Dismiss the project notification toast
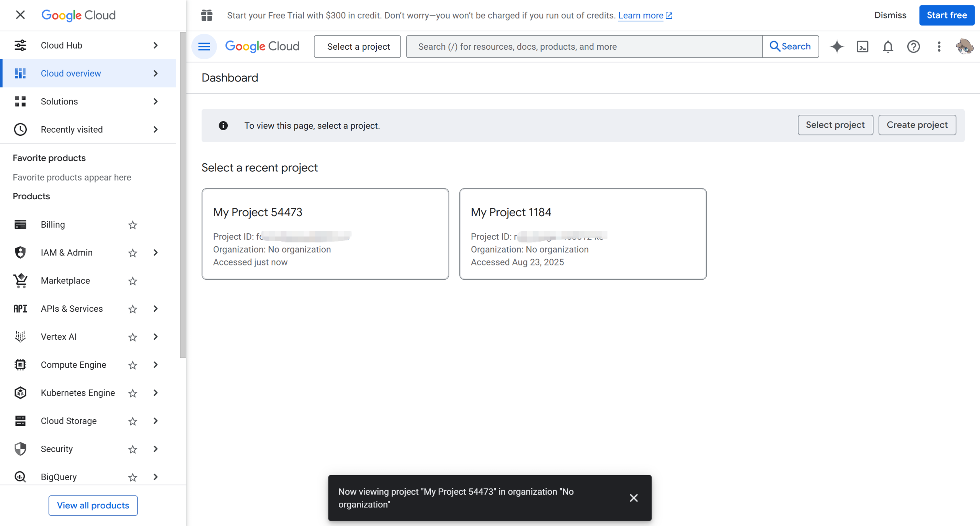This screenshot has height=526, width=980. click(x=634, y=498)
